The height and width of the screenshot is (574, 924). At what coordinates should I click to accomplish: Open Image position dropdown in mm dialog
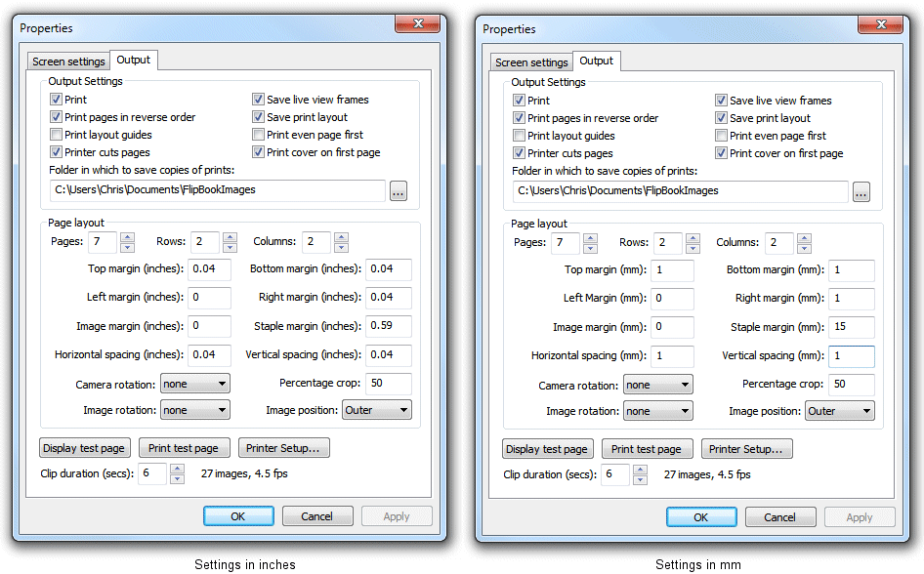[840, 411]
